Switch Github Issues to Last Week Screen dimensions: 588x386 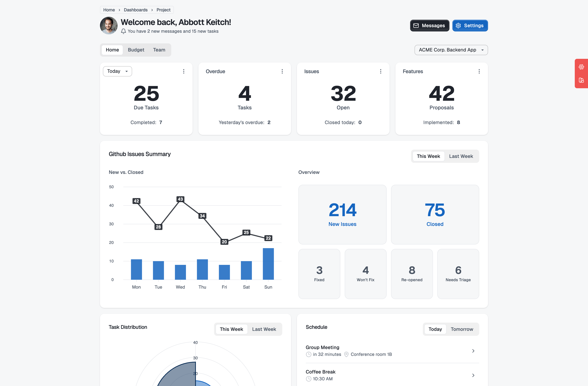pos(461,156)
